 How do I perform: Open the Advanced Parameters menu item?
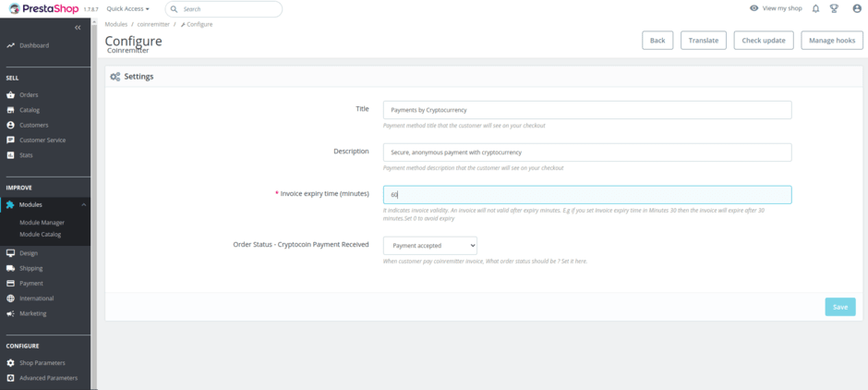pos(48,378)
